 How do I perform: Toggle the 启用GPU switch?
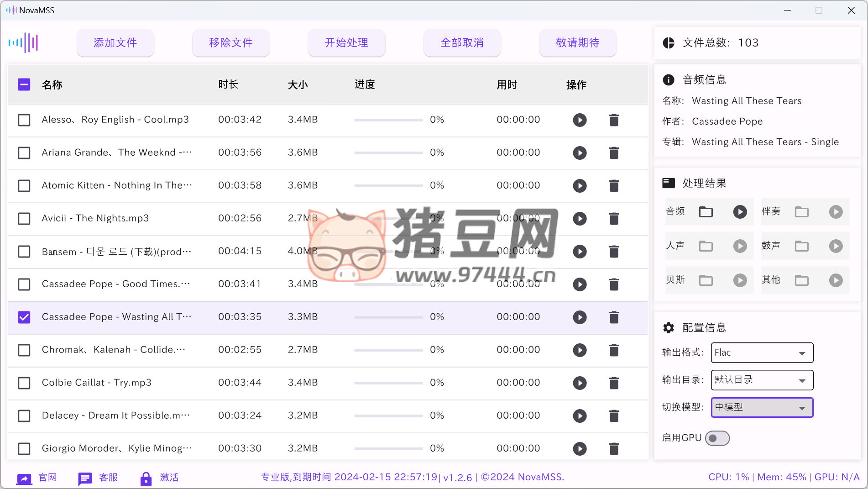coord(717,438)
